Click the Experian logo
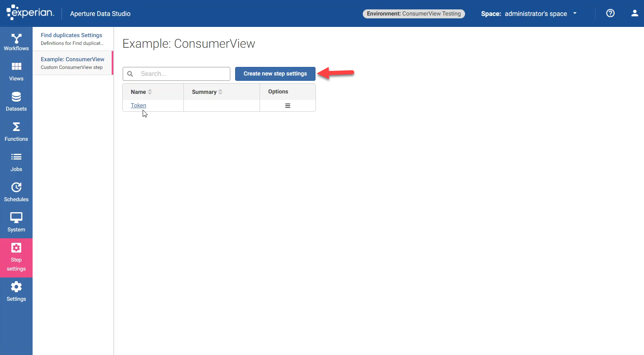 [30, 13]
